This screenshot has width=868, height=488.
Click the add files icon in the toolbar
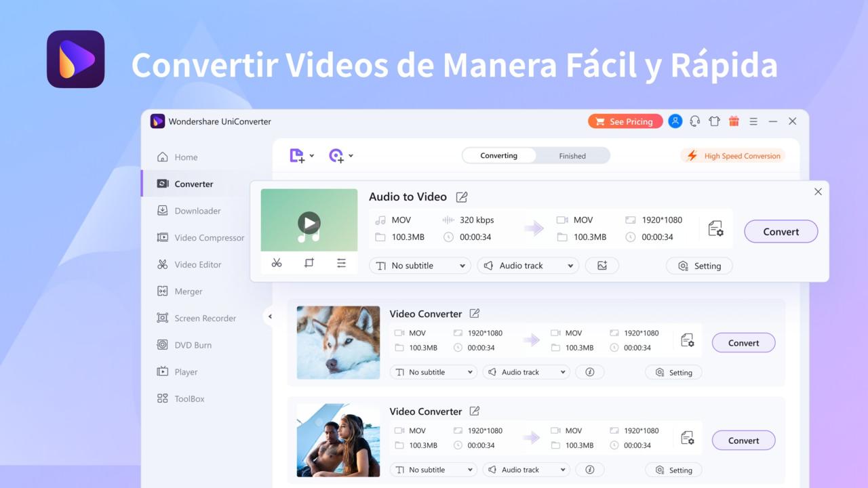pos(297,156)
